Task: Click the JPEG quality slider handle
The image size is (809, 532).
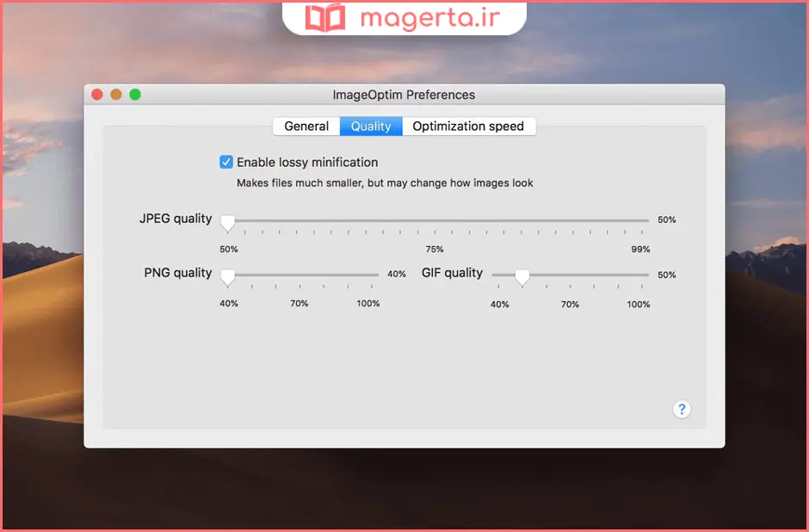Action: [227, 222]
